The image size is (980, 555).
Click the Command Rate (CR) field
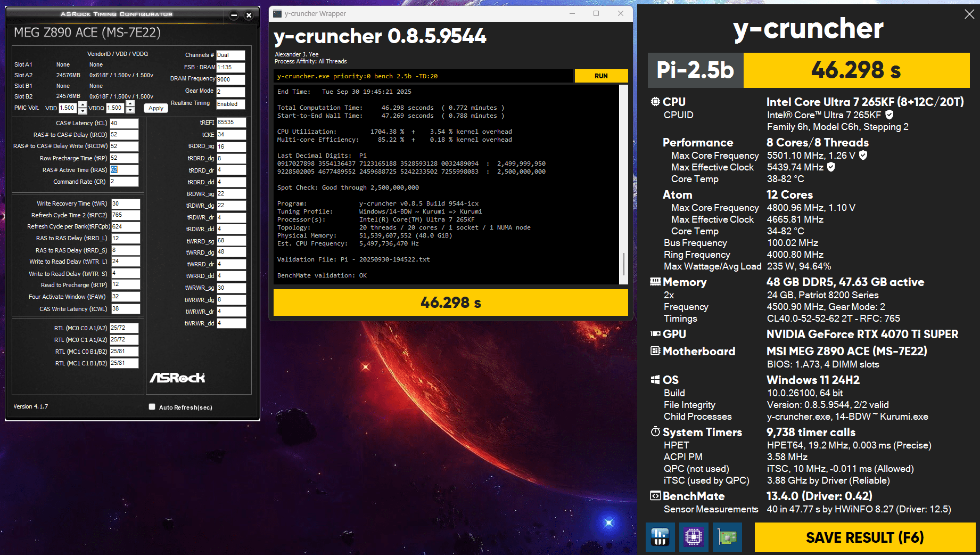tap(124, 182)
